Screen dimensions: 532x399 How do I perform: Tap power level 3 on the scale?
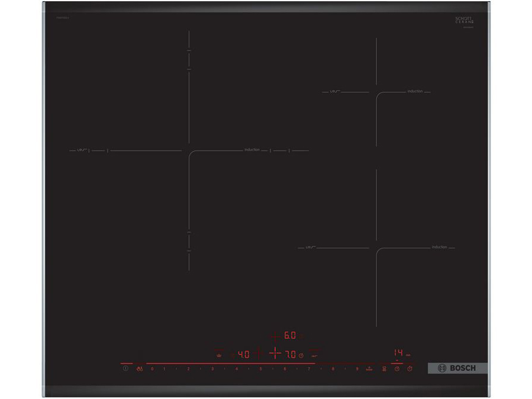click(x=212, y=369)
